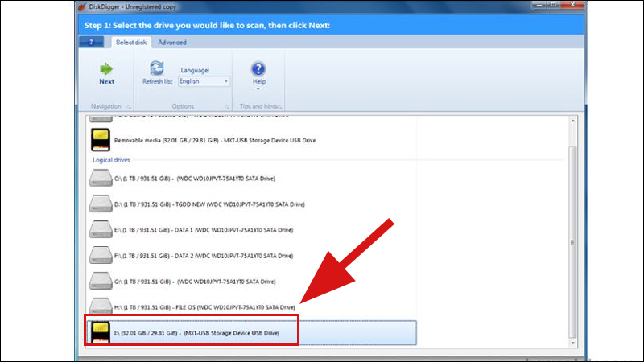644x362 pixels.
Task: Click the green Next arrow icon
Action: pyautogui.click(x=106, y=68)
